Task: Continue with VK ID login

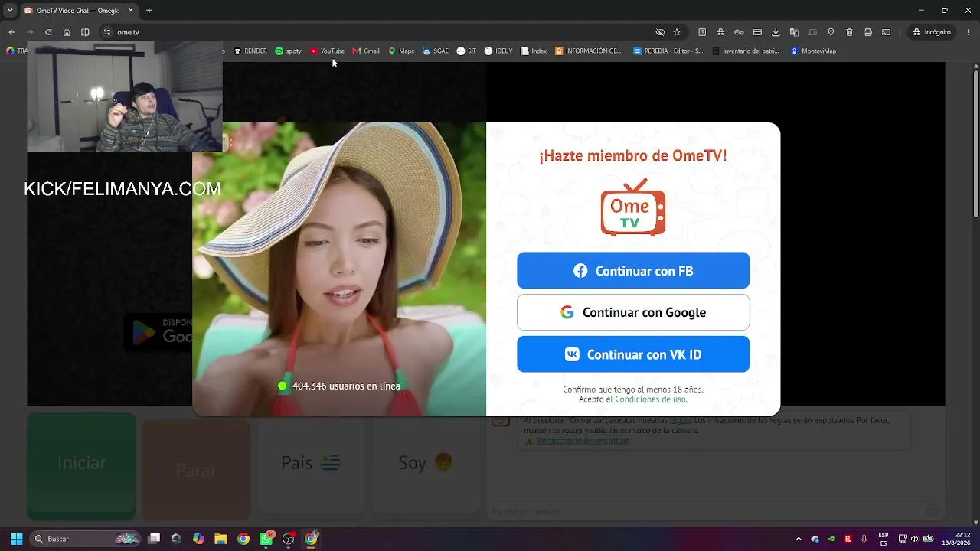Action: tap(633, 354)
